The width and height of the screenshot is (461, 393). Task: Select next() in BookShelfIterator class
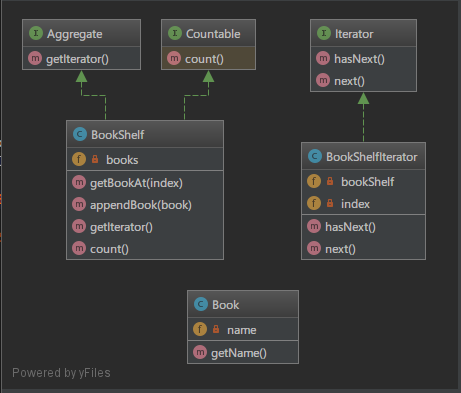tap(363, 249)
